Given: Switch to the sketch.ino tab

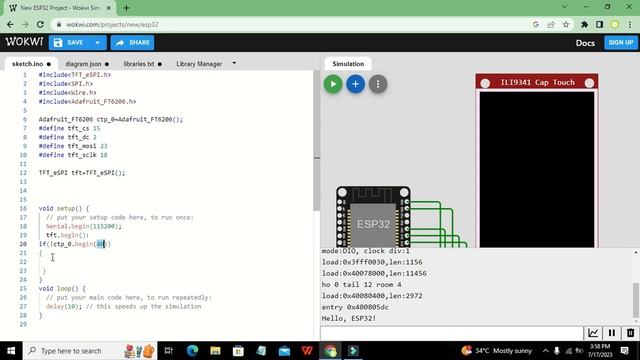Looking at the screenshot, I should click(31, 64).
